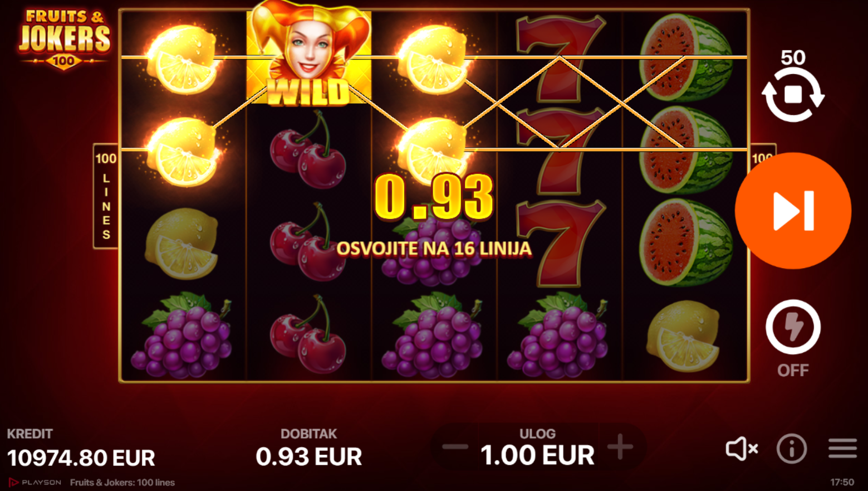
Task: Increase the bet with plus button
Action: [x=620, y=447]
